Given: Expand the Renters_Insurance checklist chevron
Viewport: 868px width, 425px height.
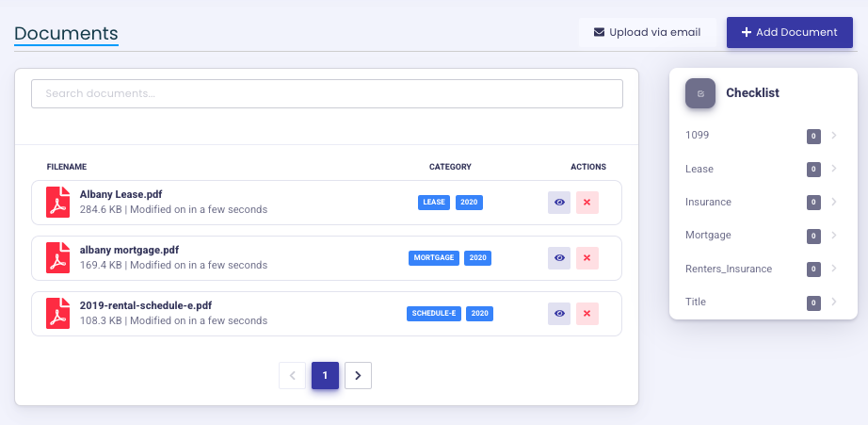Looking at the screenshot, I should point(834,269).
